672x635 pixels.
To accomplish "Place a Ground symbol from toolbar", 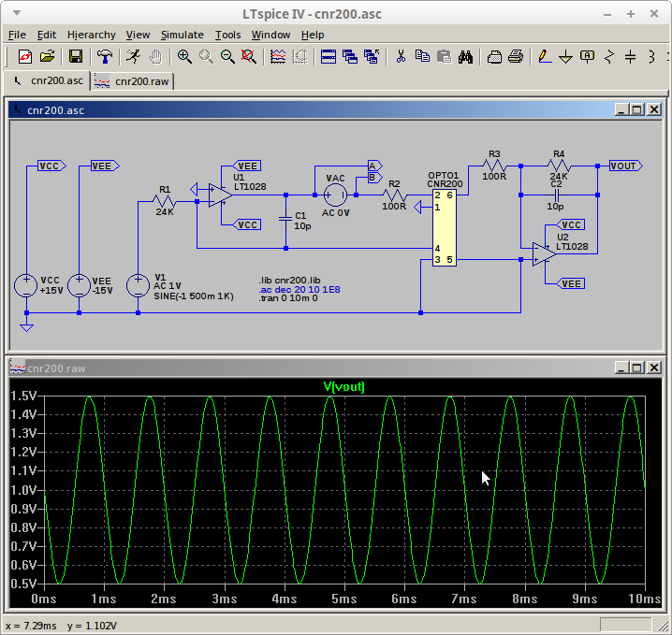I will pos(565,56).
